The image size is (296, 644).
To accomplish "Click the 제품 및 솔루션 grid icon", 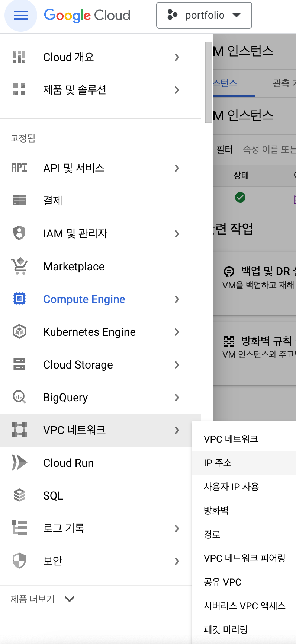I will pyautogui.click(x=19, y=90).
